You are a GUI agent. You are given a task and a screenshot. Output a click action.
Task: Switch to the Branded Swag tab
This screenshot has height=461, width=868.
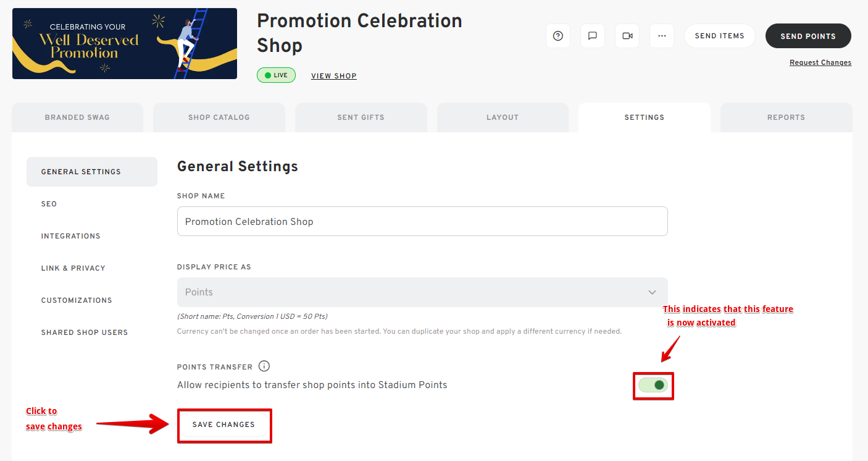click(x=77, y=117)
